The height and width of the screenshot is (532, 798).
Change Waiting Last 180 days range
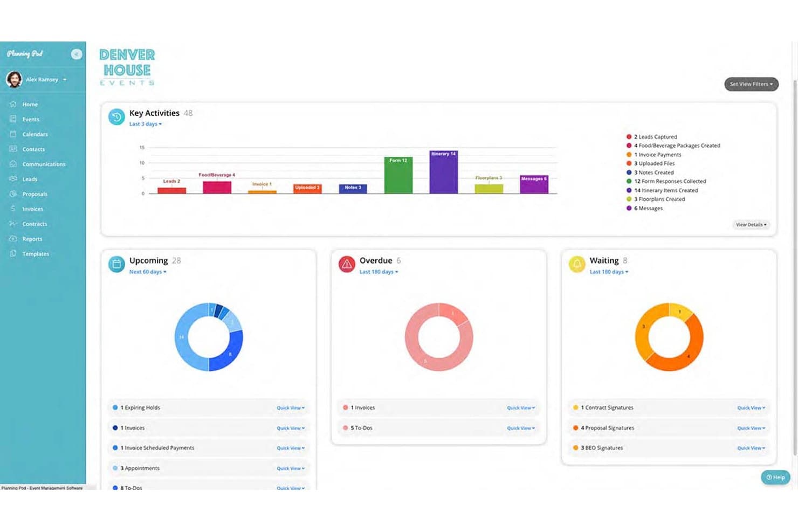(609, 272)
